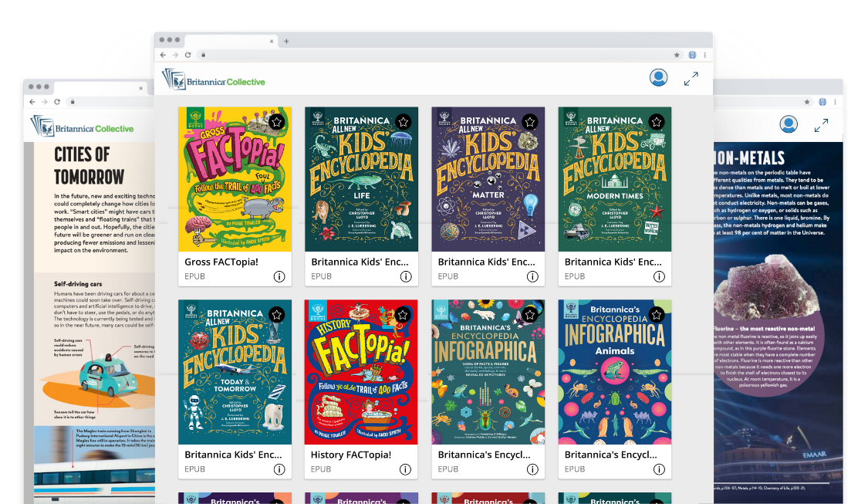Go back in the front browser window

(163, 55)
